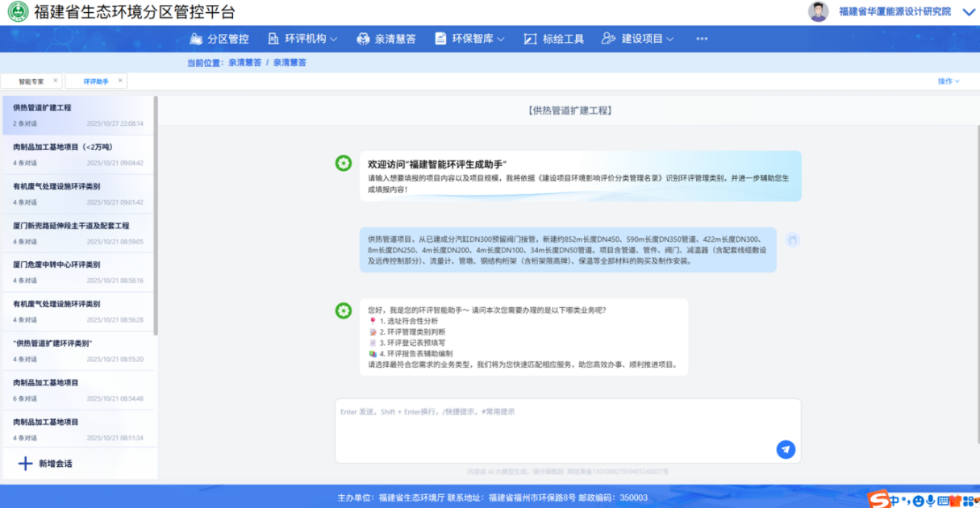Open the 操作 dropdown at right
This screenshot has height=508, width=980.
(x=949, y=81)
